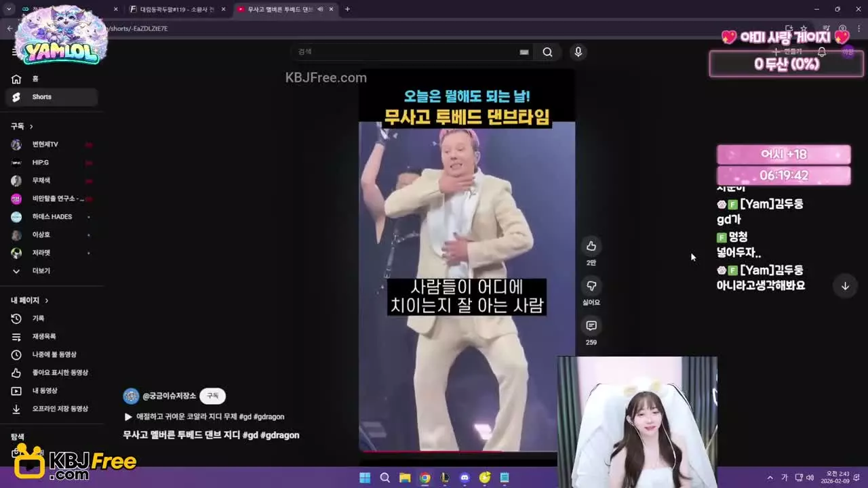Open the 하데스 HADES subscription channel

(x=52, y=217)
